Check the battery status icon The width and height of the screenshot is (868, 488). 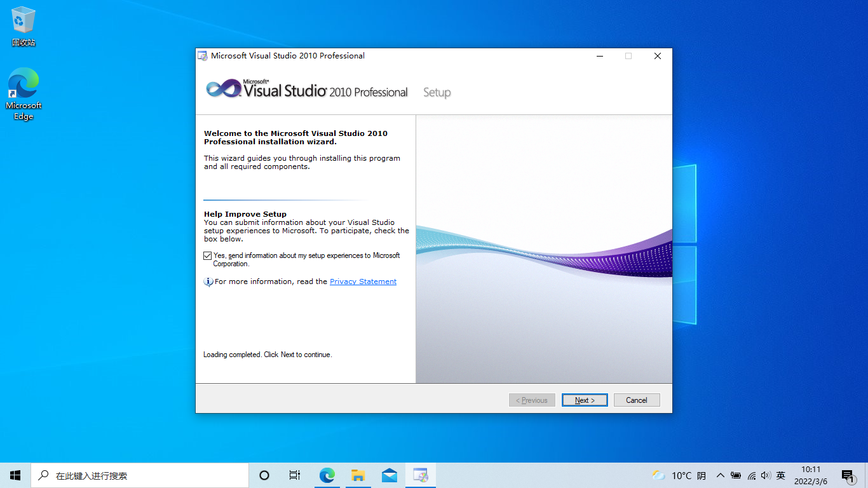tap(736, 475)
